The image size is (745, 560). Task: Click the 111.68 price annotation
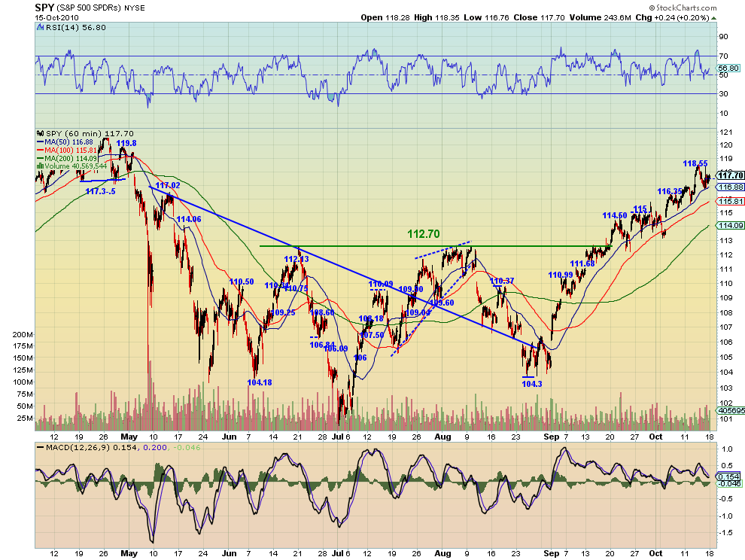pos(582,264)
